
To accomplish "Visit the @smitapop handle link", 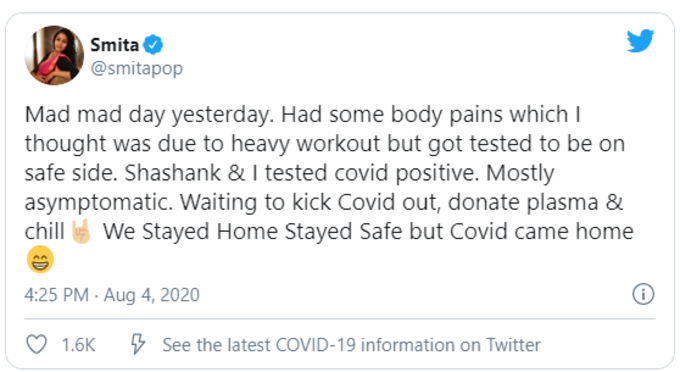I will click(x=137, y=69).
